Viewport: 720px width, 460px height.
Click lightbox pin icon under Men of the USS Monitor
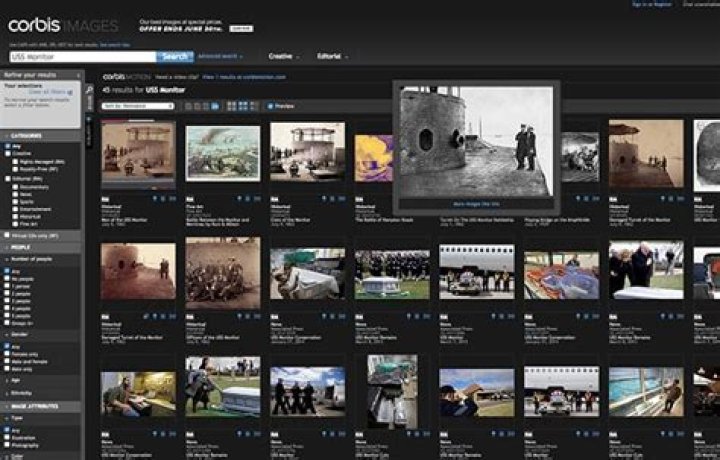point(155,199)
